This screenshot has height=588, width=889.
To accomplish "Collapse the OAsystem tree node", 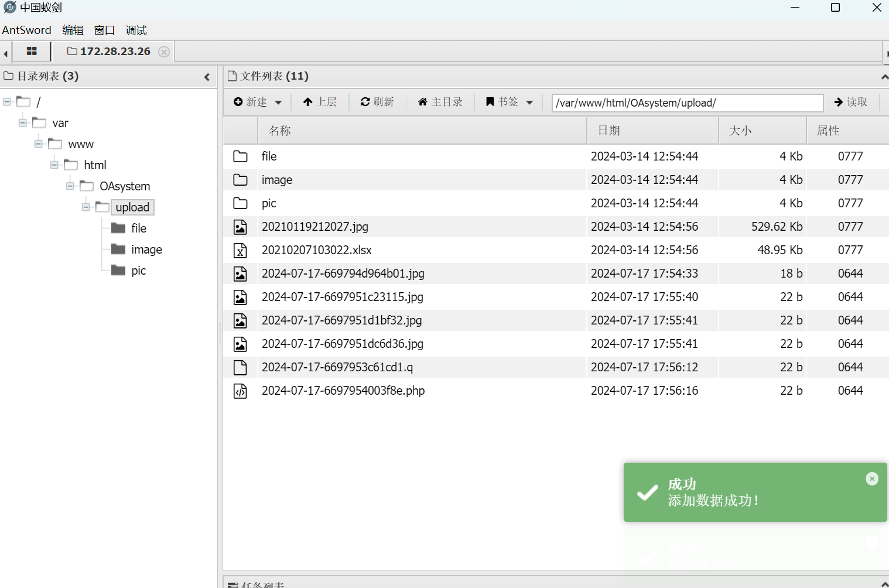I will click(70, 186).
